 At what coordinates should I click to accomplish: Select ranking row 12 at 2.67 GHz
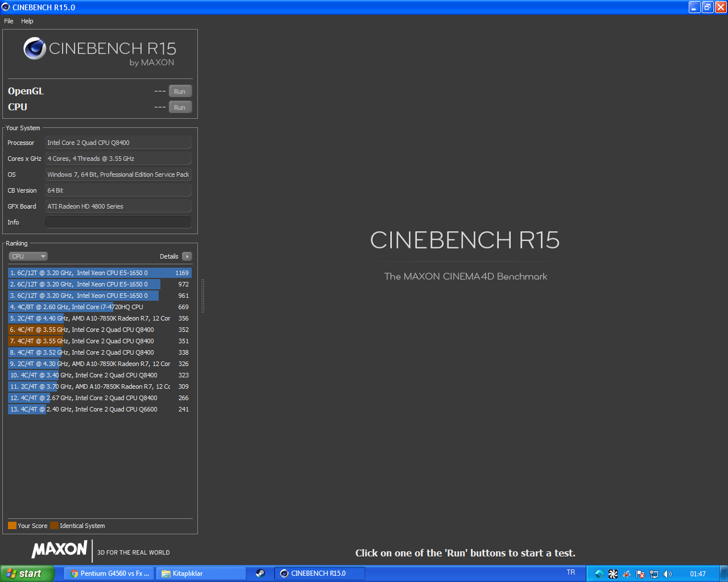(x=100, y=398)
